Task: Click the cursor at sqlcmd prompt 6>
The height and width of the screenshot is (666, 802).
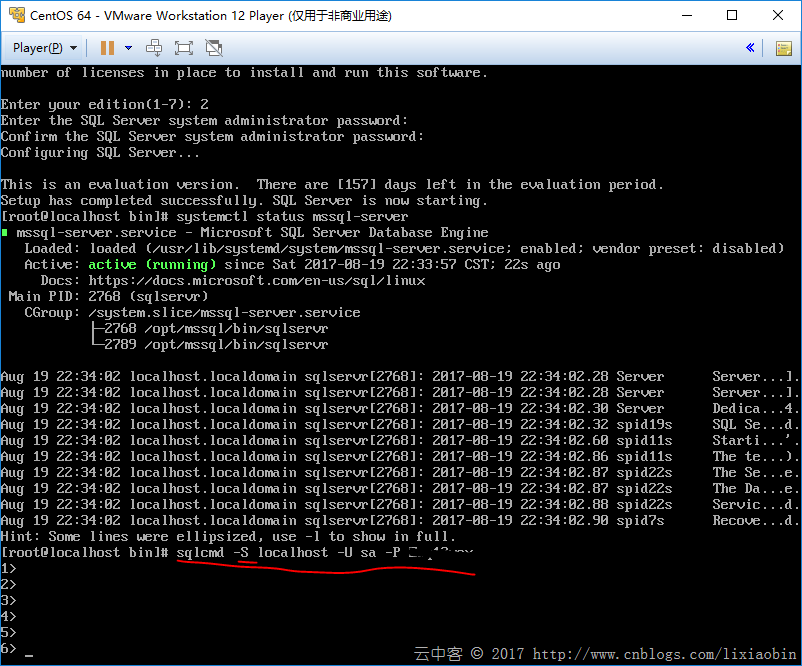Action: (30, 650)
